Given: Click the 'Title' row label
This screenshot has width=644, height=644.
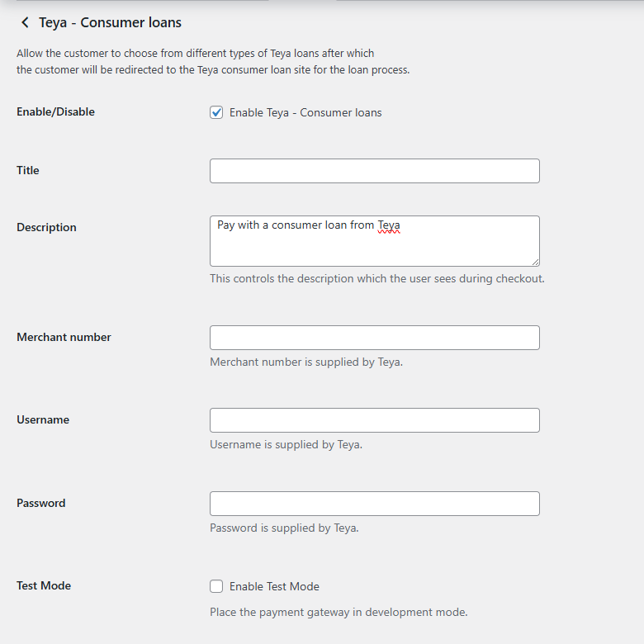Looking at the screenshot, I should (28, 170).
